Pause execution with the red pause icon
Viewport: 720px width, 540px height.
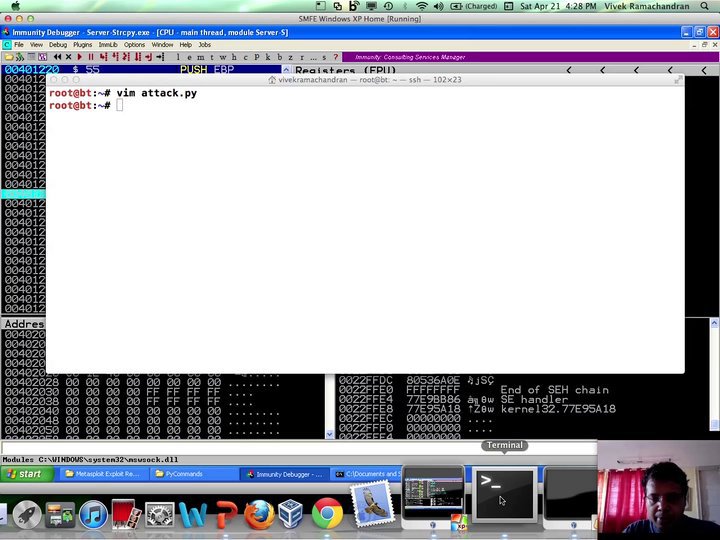(x=91, y=57)
